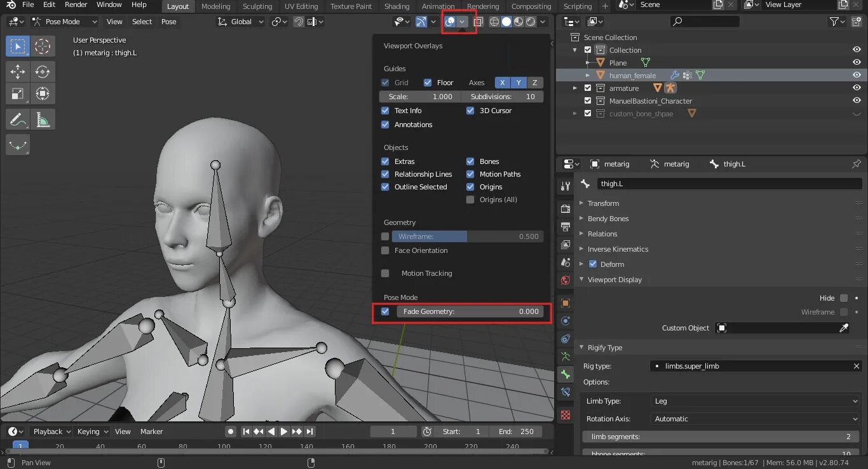Click the eyedropper next to Custom Object
Image resolution: width=868 pixels, height=469 pixels.
844,328
